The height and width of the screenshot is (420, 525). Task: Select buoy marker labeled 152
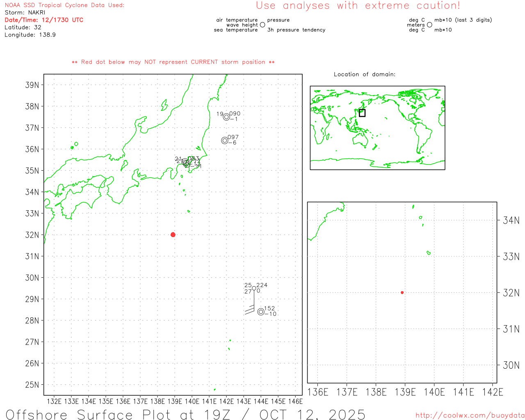pyautogui.click(x=261, y=312)
